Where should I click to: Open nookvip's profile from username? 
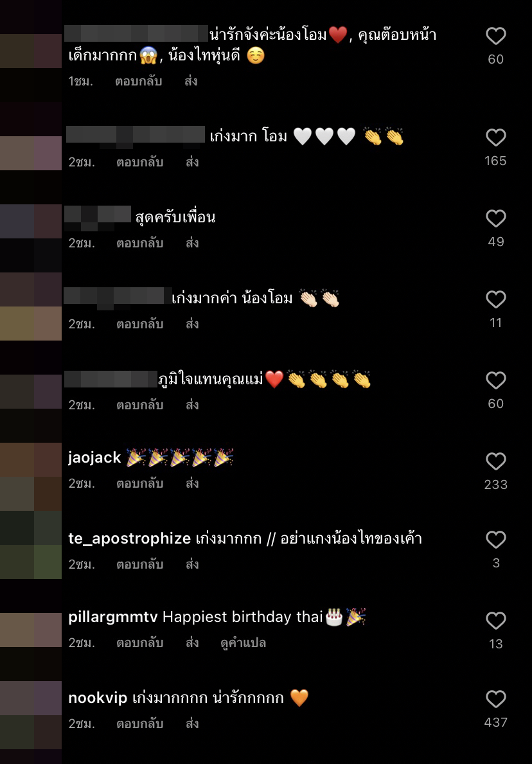coord(98,698)
